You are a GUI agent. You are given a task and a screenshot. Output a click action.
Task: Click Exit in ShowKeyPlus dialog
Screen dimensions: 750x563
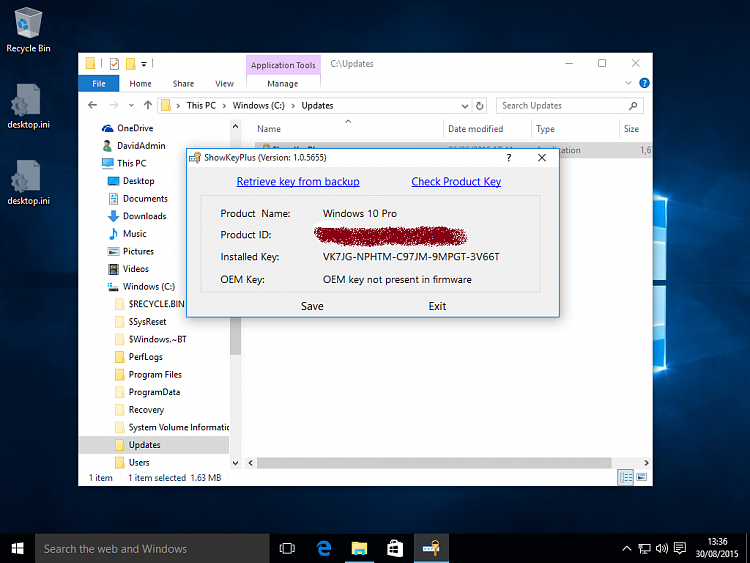pyautogui.click(x=437, y=307)
